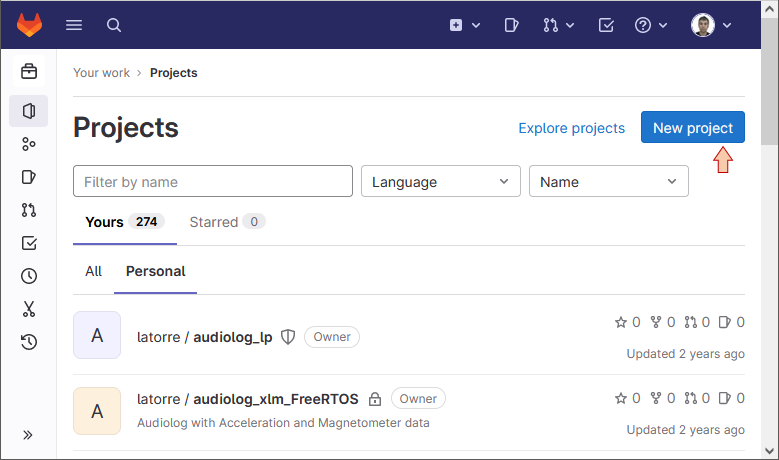The width and height of the screenshot is (779, 460).
Task: Follow the Explore projects link
Action: 571,128
